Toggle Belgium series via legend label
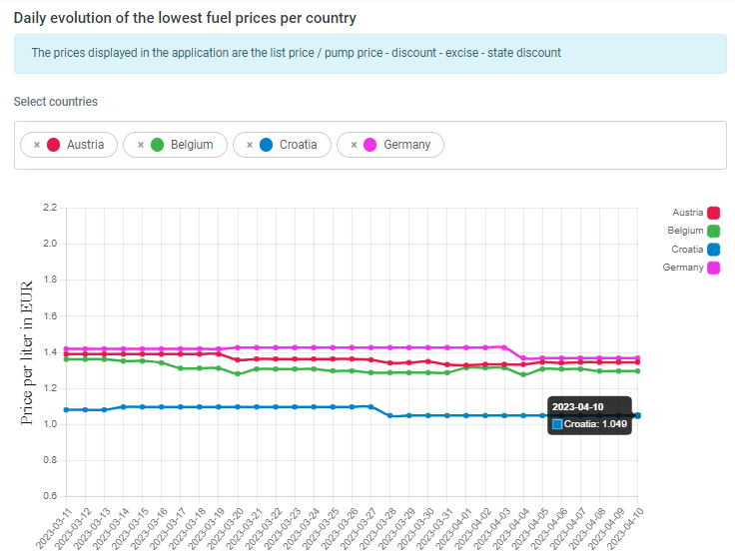The width and height of the screenshot is (735, 560). pyautogui.click(x=685, y=231)
